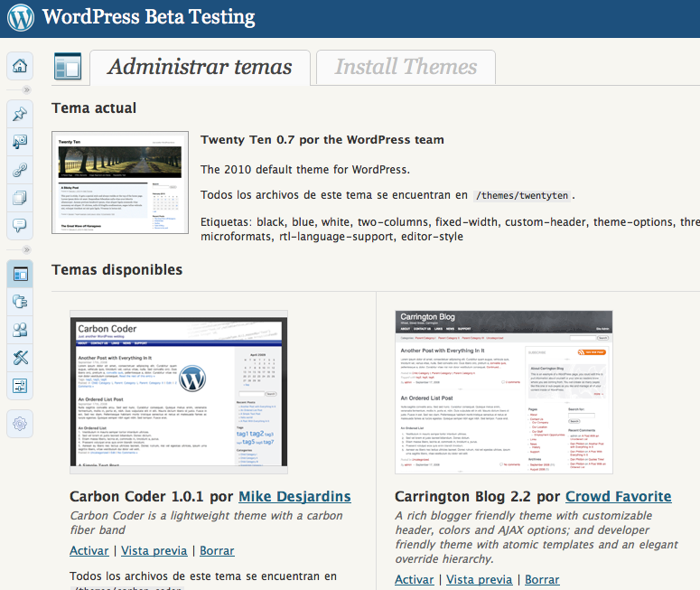Click Activar for the Carbon Coder theme
The width and height of the screenshot is (700, 590).
click(89, 550)
